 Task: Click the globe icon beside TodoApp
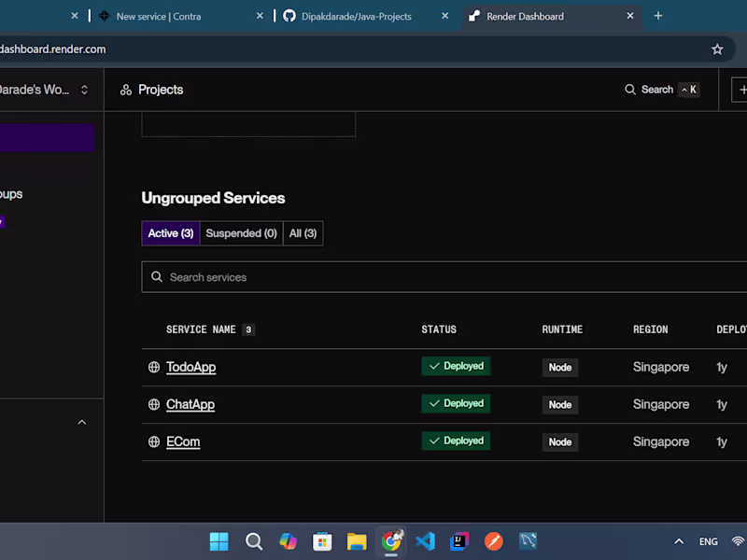153,367
